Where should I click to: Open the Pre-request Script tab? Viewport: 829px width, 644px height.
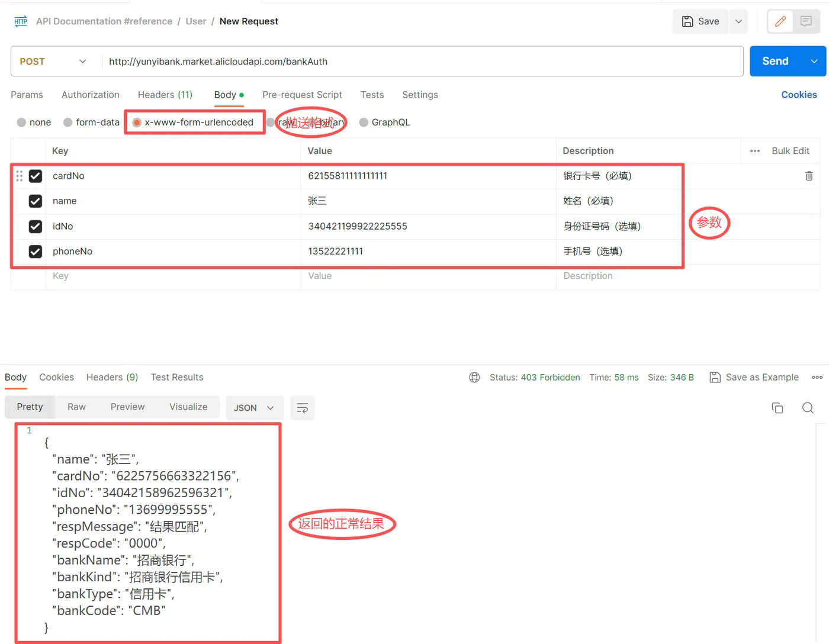click(x=302, y=95)
